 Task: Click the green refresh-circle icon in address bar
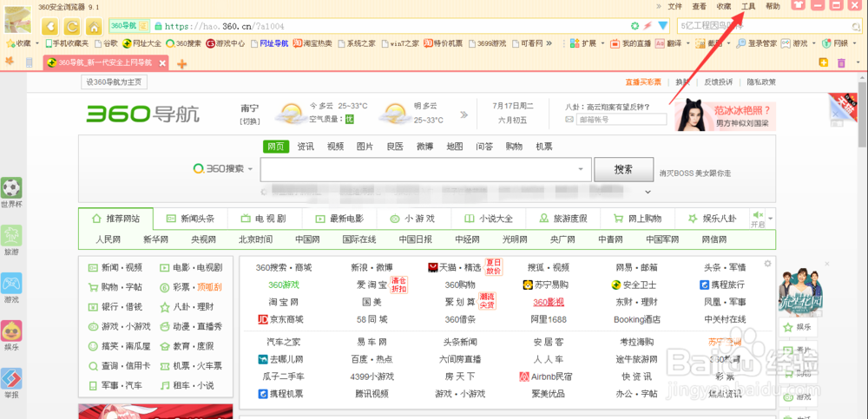635,26
